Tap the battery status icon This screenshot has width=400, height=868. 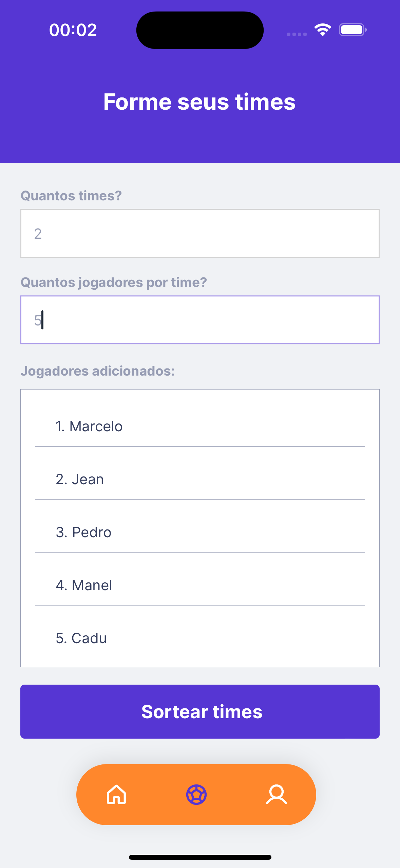[353, 30]
